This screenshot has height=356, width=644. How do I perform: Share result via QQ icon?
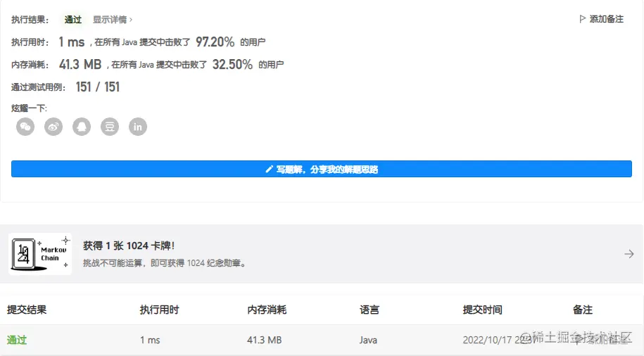(82, 127)
